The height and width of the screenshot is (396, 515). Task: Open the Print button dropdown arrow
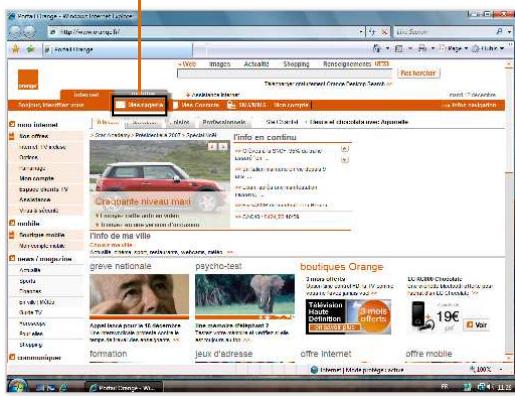click(x=433, y=49)
